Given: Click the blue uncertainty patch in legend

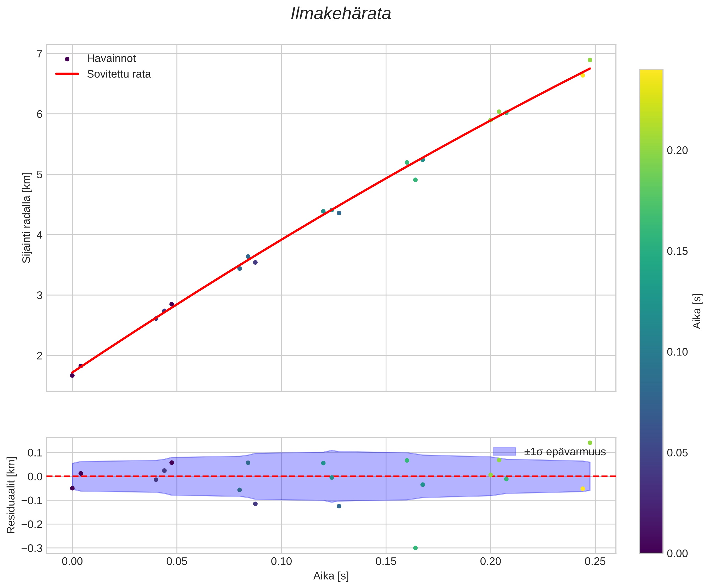Looking at the screenshot, I should [x=505, y=451].
